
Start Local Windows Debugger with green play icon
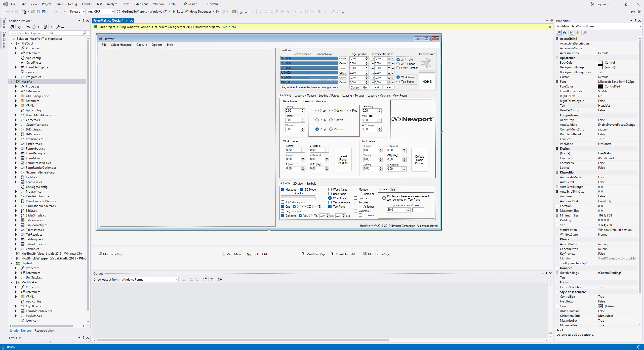pyautogui.click(x=174, y=12)
